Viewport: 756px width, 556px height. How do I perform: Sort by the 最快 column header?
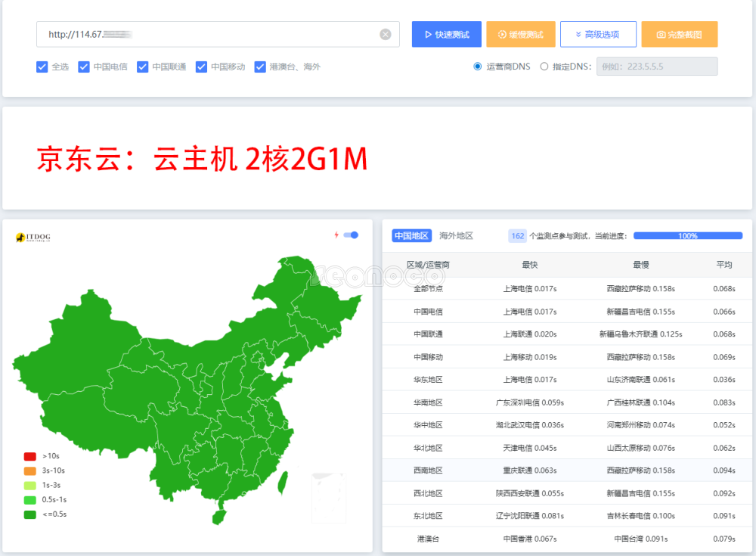(530, 265)
